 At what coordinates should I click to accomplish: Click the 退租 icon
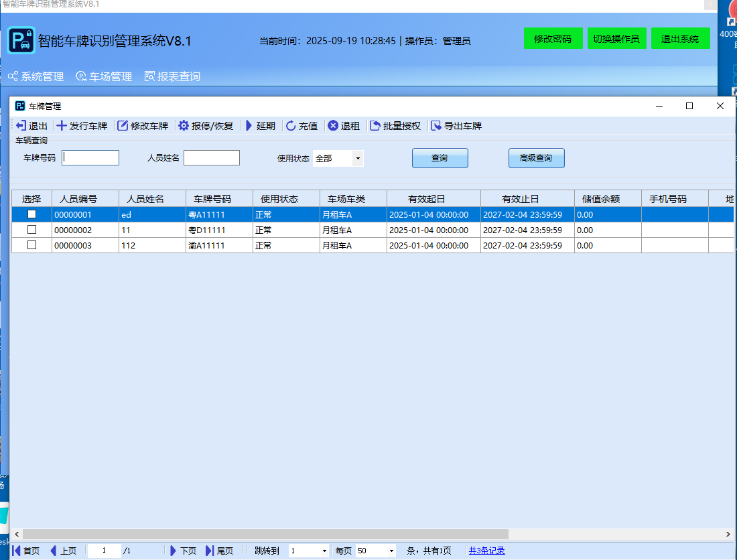click(x=344, y=125)
